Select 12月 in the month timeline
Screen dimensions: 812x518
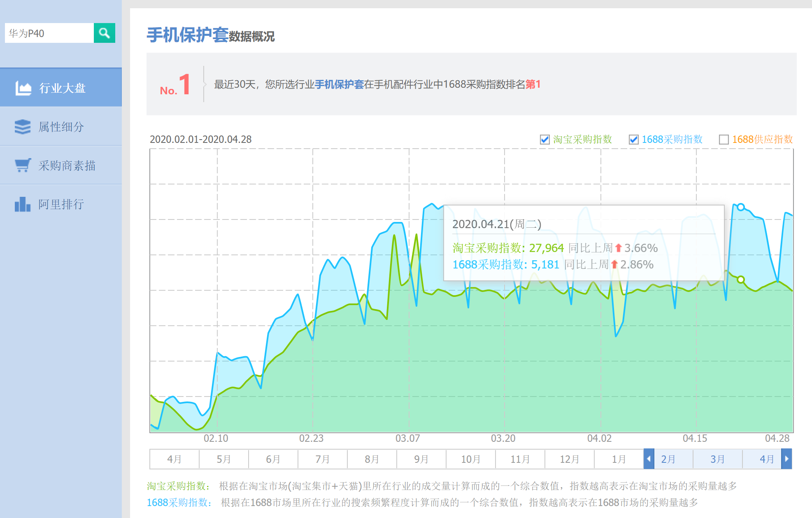pyautogui.click(x=569, y=459)
